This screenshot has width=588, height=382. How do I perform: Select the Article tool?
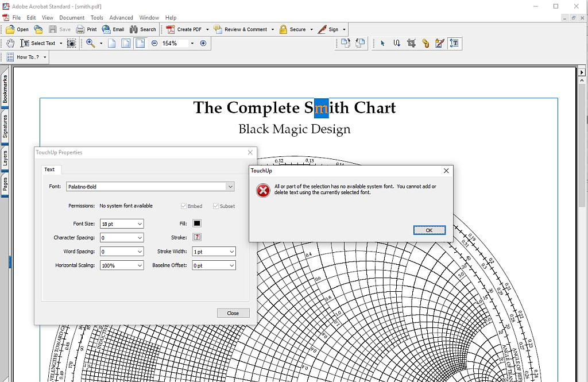(x=397, y=43)
